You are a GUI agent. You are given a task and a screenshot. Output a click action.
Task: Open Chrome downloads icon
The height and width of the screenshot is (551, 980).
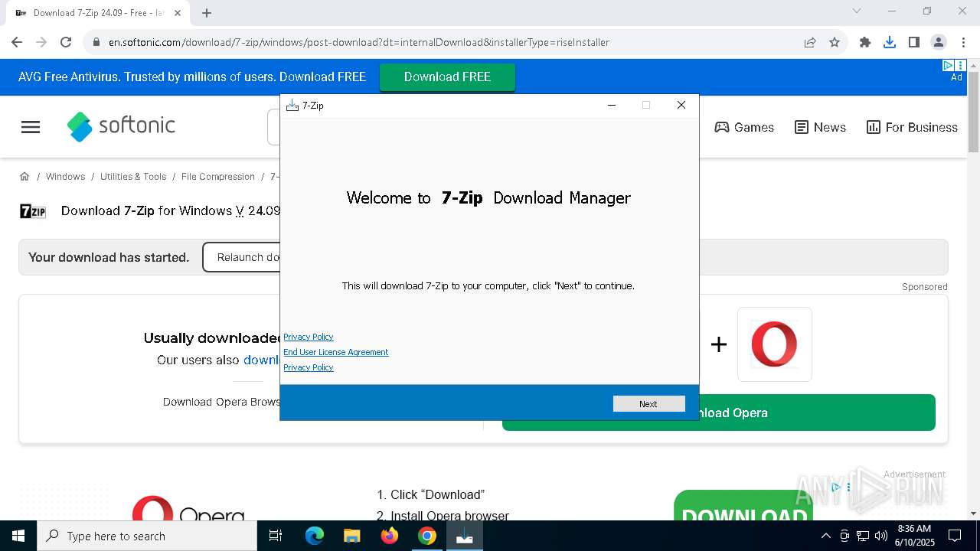[x=890, y=42]
